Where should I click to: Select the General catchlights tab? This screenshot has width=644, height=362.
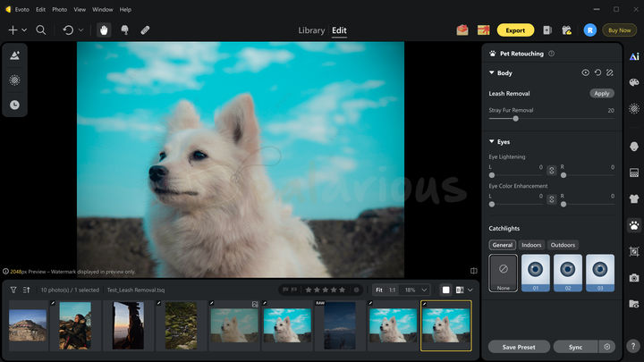(x=503, y=245)
